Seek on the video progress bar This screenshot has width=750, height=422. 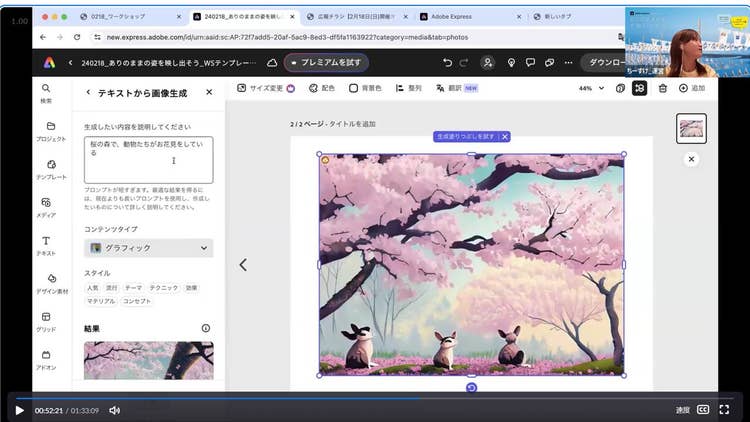(374, 398)
